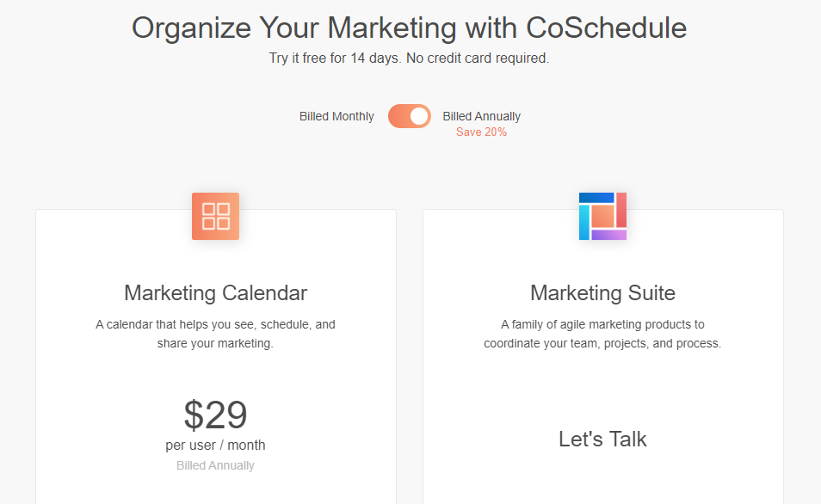Click the Marketing Suite plan title
The height and width of the screenshot is (504, 821).
[x=602, y=292]
